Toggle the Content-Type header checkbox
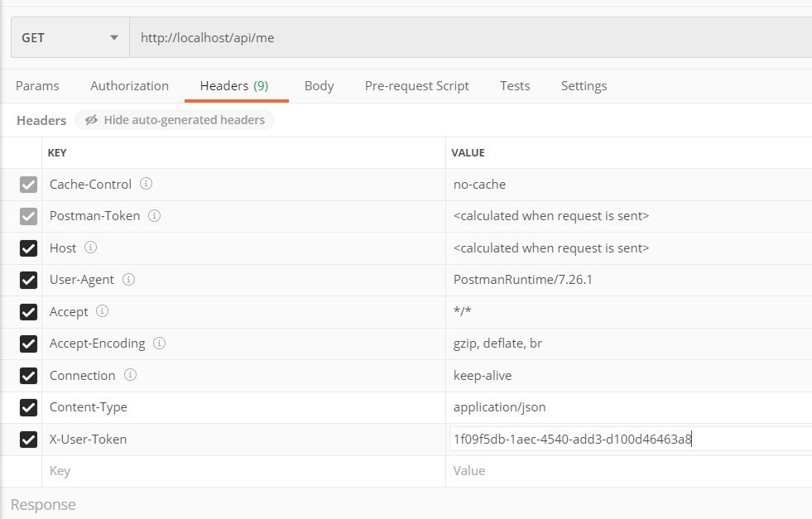This screenshot has height=519, width=812. 28,407
